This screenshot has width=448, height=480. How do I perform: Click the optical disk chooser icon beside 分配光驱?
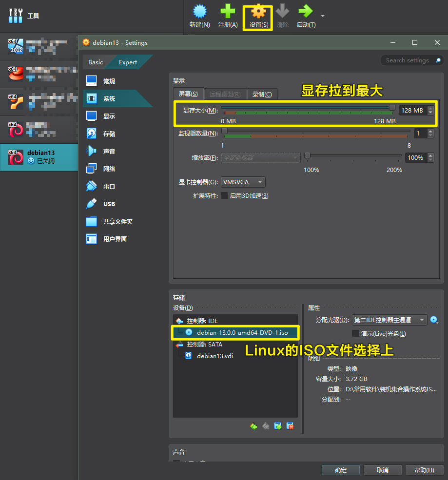tap(434, 320)
